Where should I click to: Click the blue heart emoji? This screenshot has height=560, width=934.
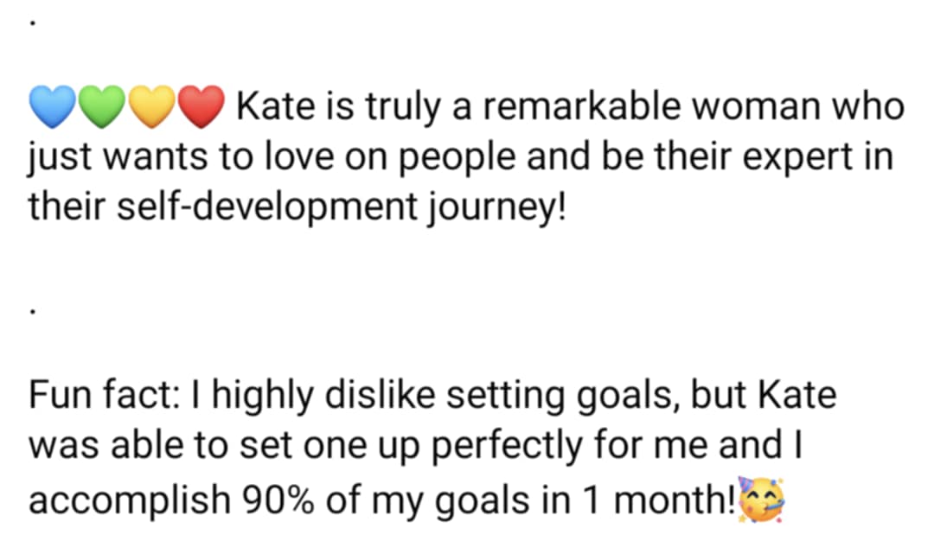coord(53,106)
